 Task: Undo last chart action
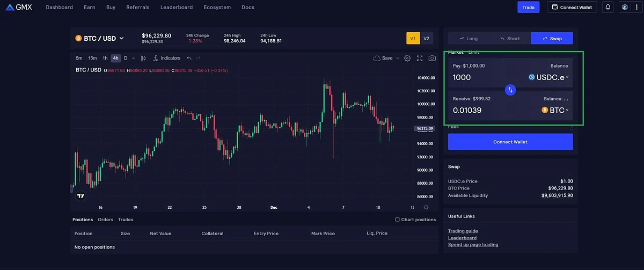pyautogui.click(x=189, y=58)
